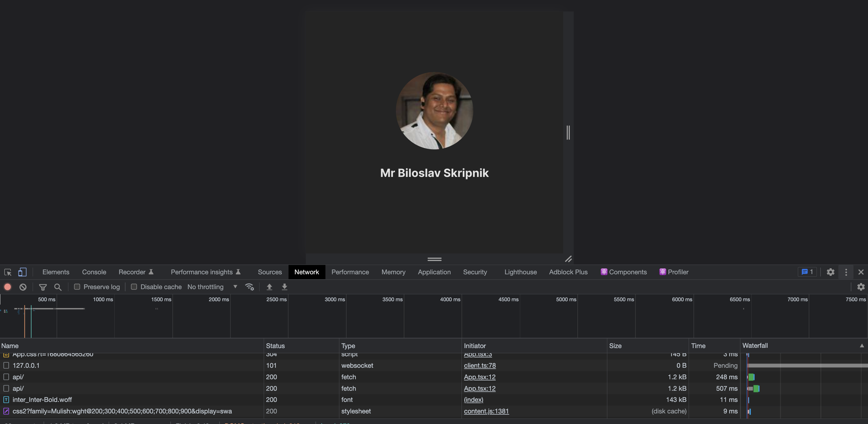Click stylesheet icon of css2?family=Mulish row

[x=6, y=411]
